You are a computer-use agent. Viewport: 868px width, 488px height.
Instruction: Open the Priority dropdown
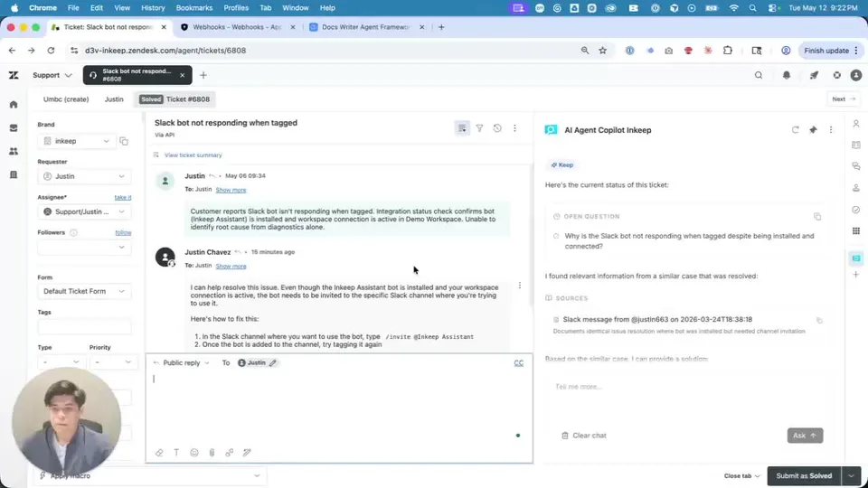tap(113, 362)
